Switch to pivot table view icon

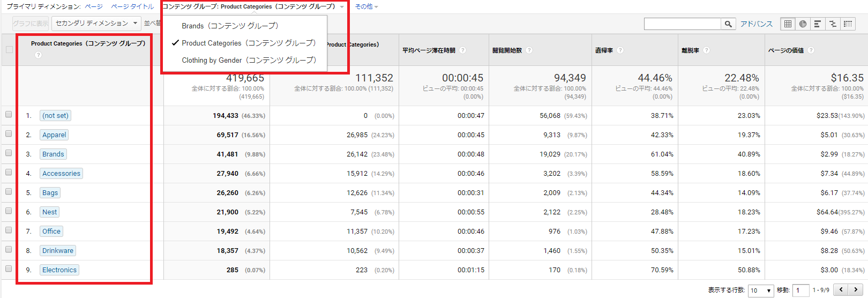pyautogui.click(x=848, y=24)
